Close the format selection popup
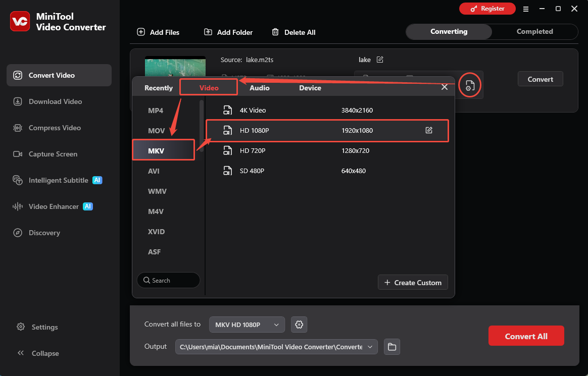Viewport: 588px width, 376px height. pos(445,87)
